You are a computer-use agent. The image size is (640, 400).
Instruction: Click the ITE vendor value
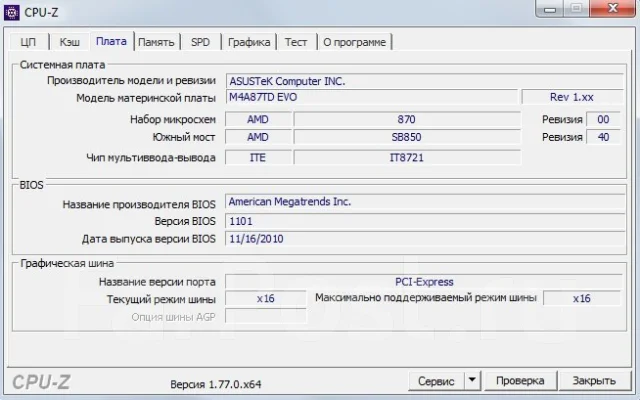pyautogui.click(x=258, y=158)
